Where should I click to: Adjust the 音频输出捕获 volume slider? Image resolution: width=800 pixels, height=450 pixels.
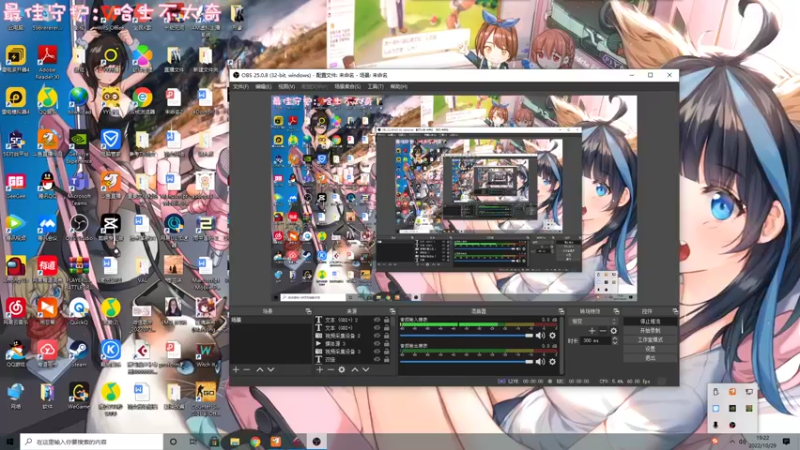tap(466, 361)
